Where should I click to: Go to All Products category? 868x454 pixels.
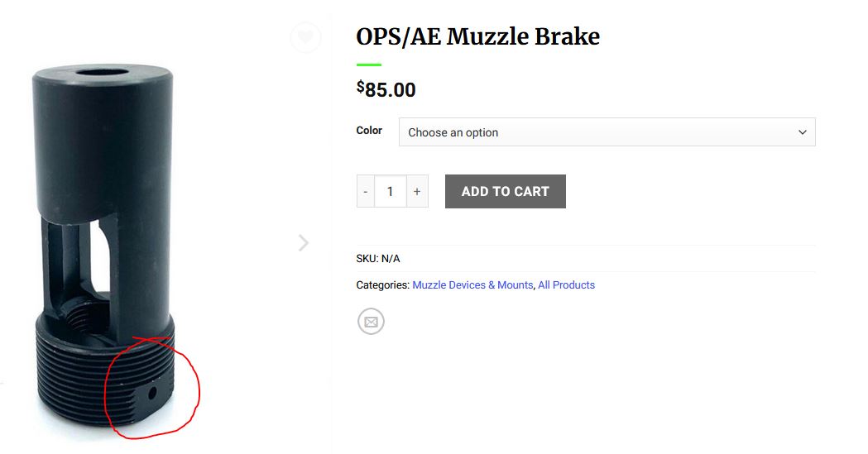click(566, 285)
